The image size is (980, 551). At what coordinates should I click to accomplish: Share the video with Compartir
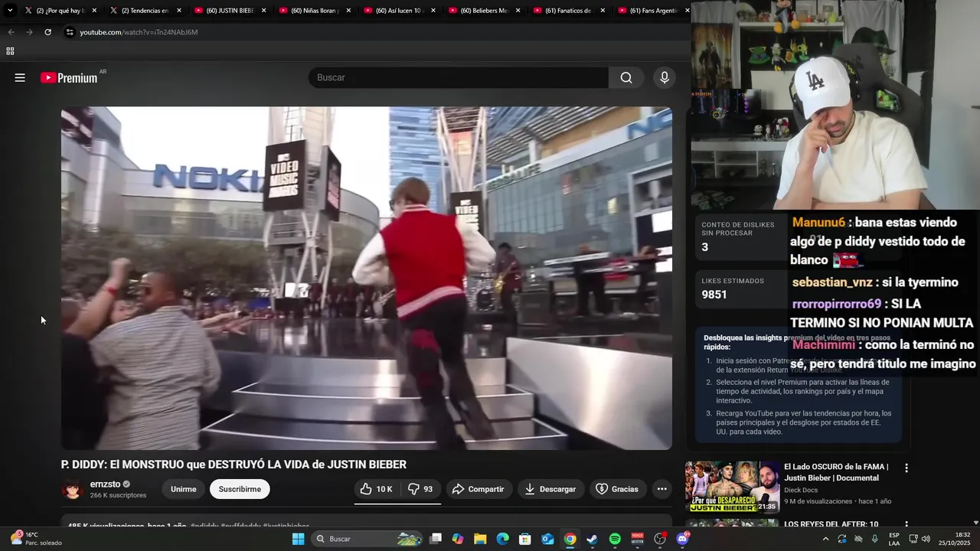[478, 489]
